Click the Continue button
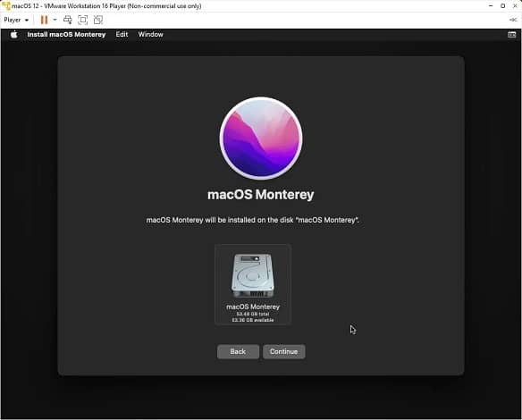 point(283,351)
